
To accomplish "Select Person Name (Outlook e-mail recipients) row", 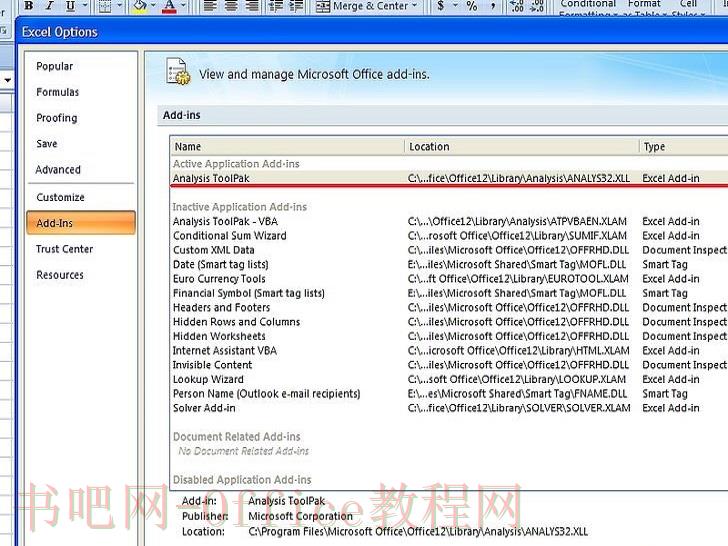I will [449, 394].
